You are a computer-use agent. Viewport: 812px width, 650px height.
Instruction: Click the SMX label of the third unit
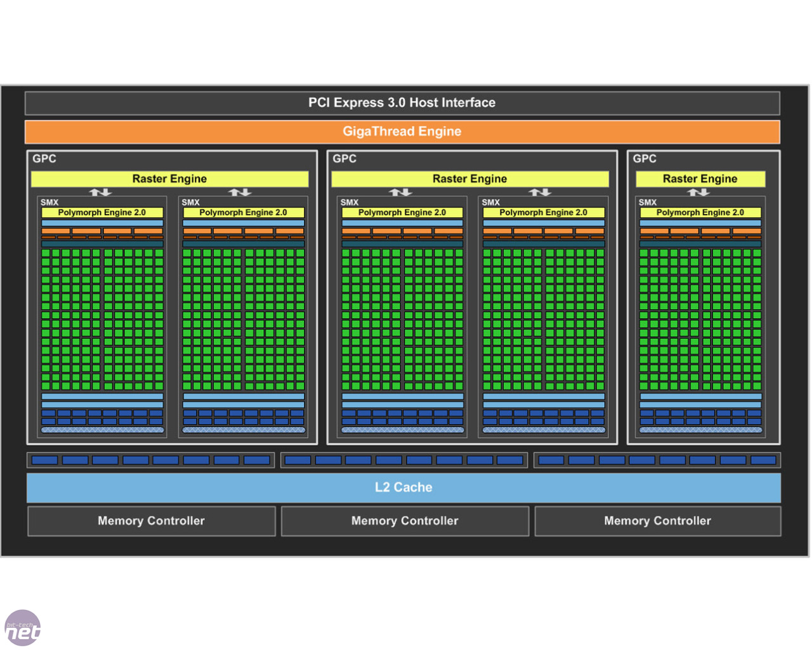click(350, 202)
